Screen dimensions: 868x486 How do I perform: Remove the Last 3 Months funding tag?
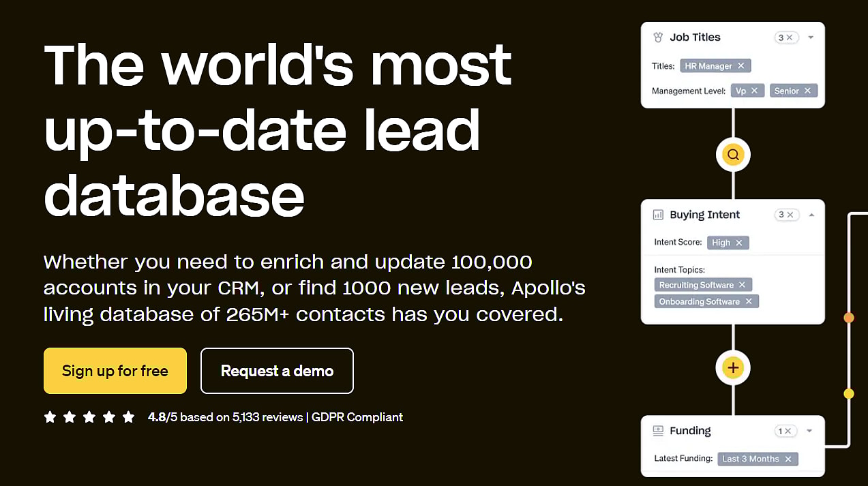[x=788, y=459]
